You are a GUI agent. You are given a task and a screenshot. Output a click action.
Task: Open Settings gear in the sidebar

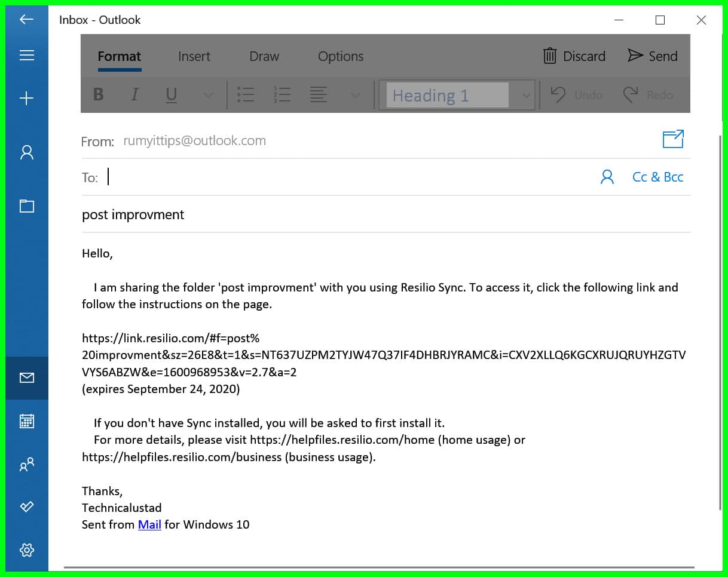[26, 550]
